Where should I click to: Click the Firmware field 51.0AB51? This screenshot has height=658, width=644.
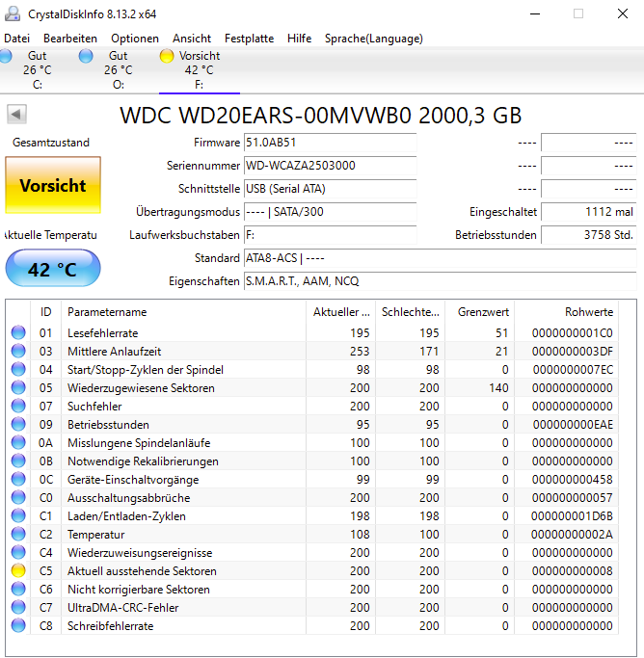coord(330,143)
